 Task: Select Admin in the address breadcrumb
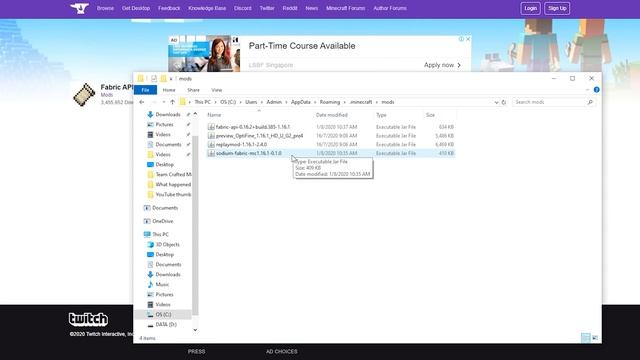pos(274,102)
